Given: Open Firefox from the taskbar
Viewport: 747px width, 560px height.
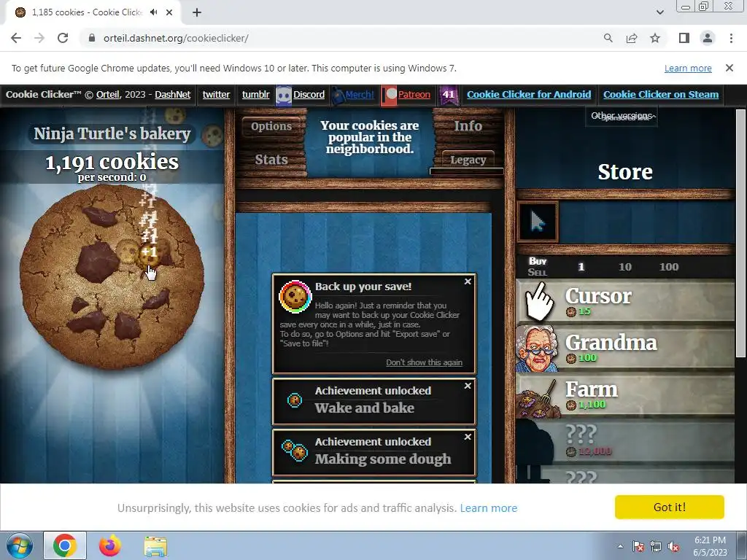Looking at the screenshot, I should click(110, 545).
